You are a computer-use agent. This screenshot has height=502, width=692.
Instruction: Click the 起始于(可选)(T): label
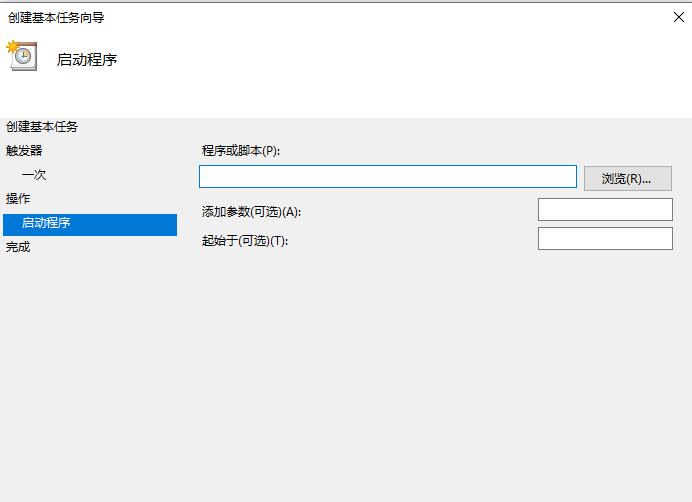245,241
